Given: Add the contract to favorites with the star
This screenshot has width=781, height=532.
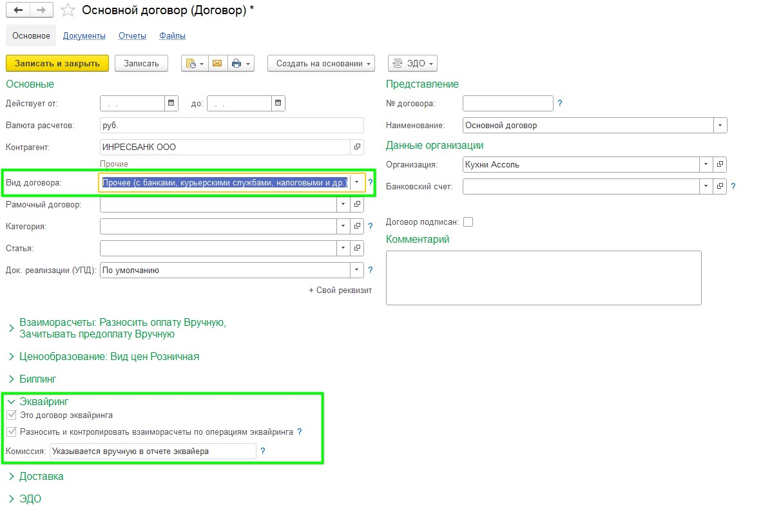Looking at the screenshot, I should pyautogui.click(x=68, y=10).
